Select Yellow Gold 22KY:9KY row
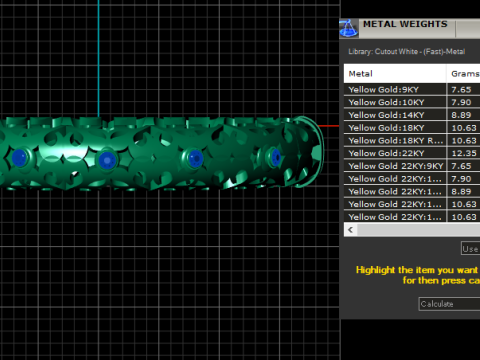Image resolution: width=480 pixels, height=360 pixels. [x=412, y=166]
